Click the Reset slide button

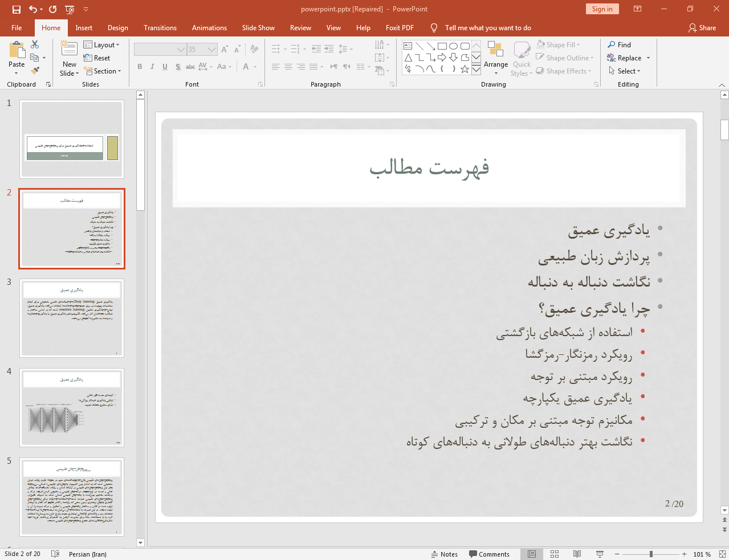(97, 58)
